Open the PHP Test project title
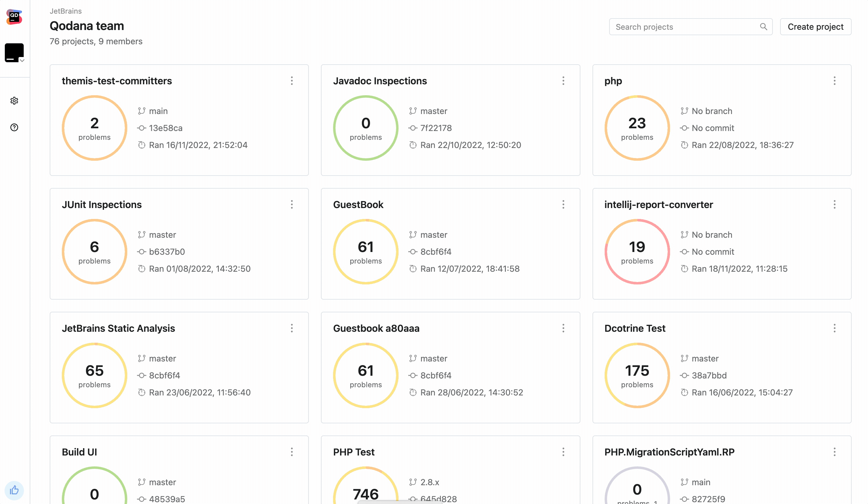The width and height of the screenshot is (868, 504). [x=353, y=452]
